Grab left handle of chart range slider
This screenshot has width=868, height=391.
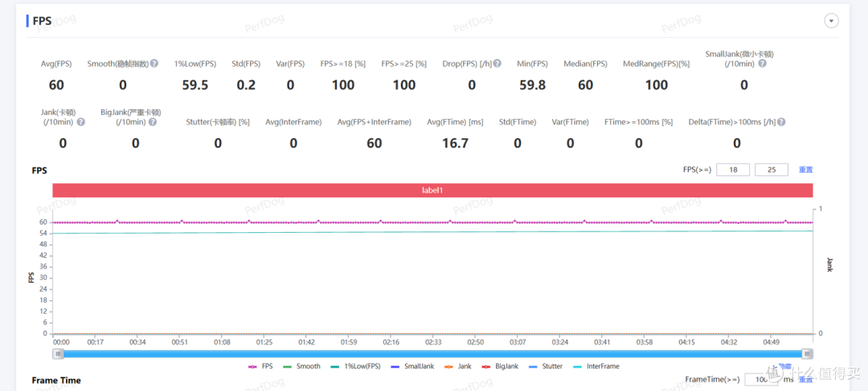coord(58,354)
